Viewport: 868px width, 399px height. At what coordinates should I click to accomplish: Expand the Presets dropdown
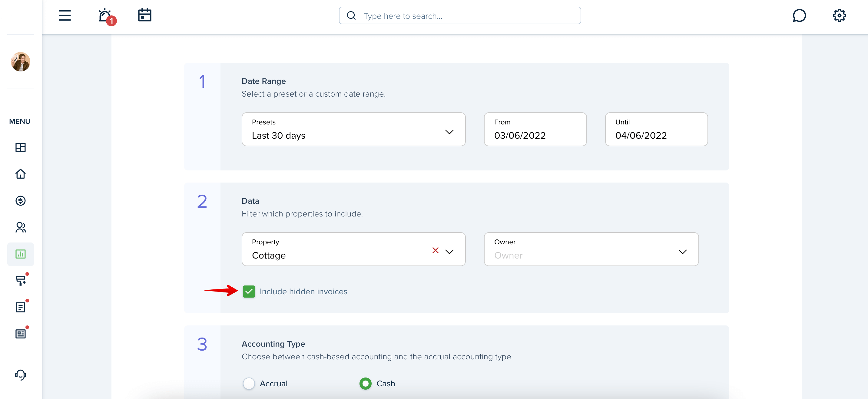(353, 129)
